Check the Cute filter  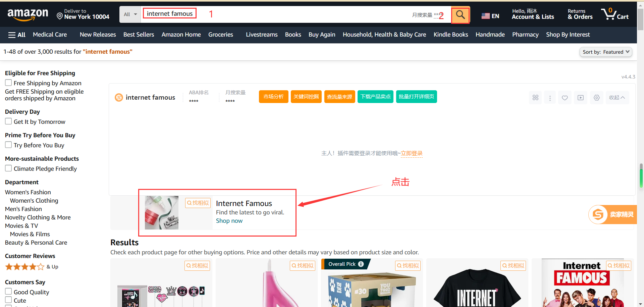pos(8,300)
